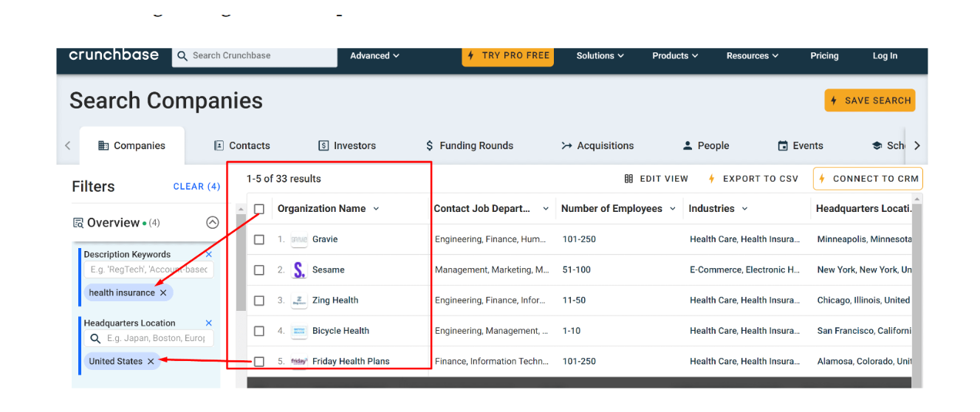Open the Advanced dropdown
Viewport: 980px width, 412px height.
(374, 56)
